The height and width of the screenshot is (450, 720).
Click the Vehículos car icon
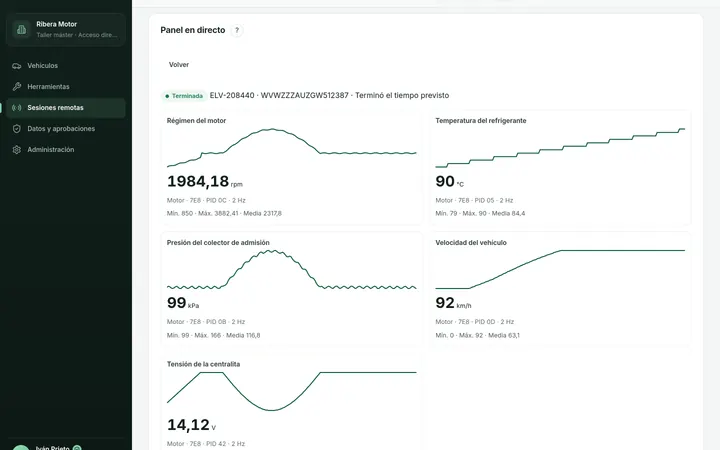pyautogui.click(x=17, y=66)
